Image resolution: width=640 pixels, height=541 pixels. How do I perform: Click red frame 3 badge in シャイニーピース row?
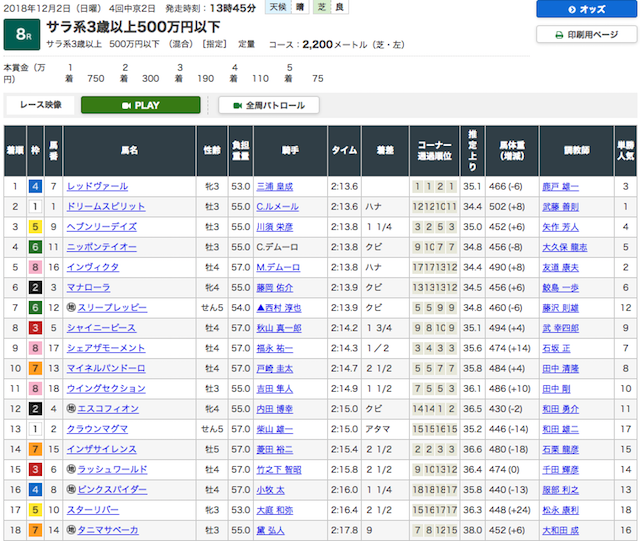[35, 328]
